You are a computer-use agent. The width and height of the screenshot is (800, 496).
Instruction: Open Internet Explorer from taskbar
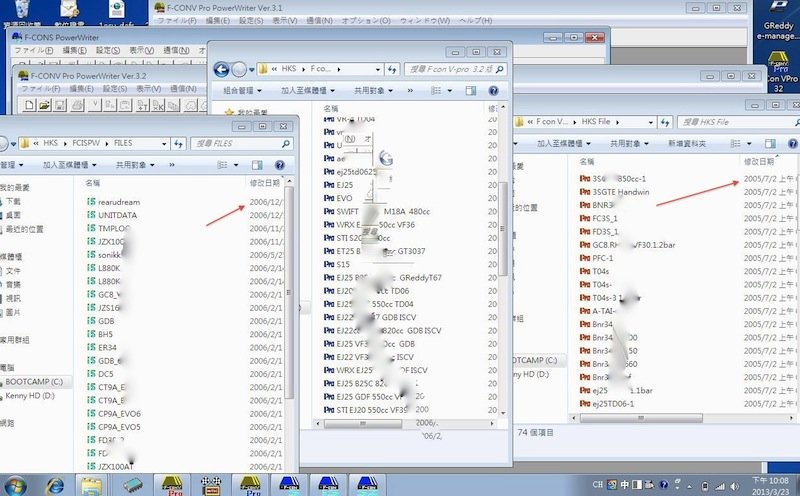[55, 485]
